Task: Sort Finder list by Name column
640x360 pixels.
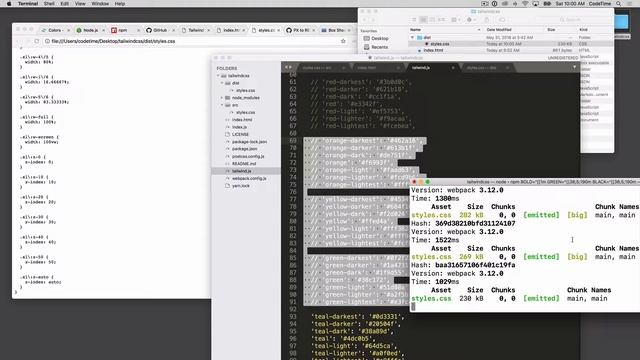Action: [446, 30]
